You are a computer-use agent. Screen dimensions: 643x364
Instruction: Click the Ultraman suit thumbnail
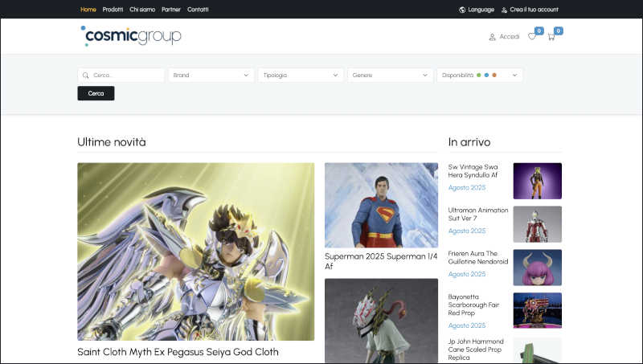point(537,224)
